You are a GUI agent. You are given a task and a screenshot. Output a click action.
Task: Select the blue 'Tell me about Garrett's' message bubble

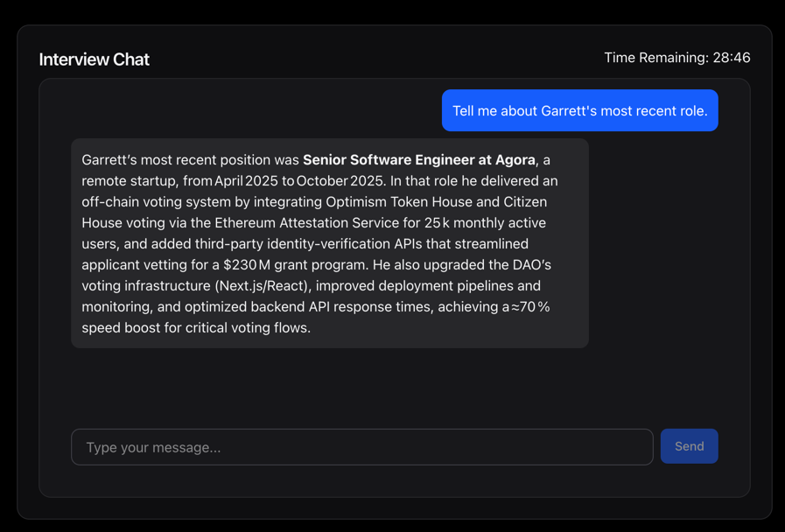tap(579, 111)
